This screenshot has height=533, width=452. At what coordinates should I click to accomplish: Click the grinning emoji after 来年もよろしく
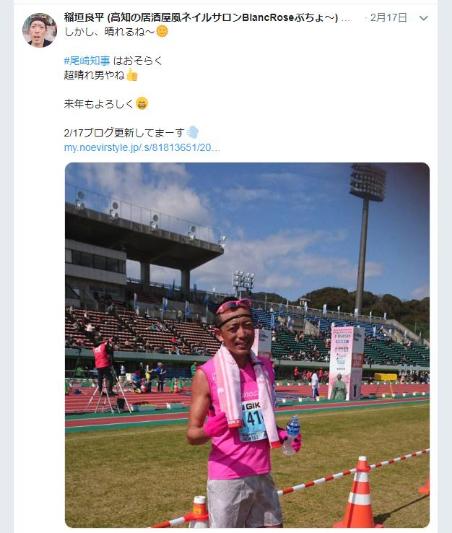click(x=142, y=104)
